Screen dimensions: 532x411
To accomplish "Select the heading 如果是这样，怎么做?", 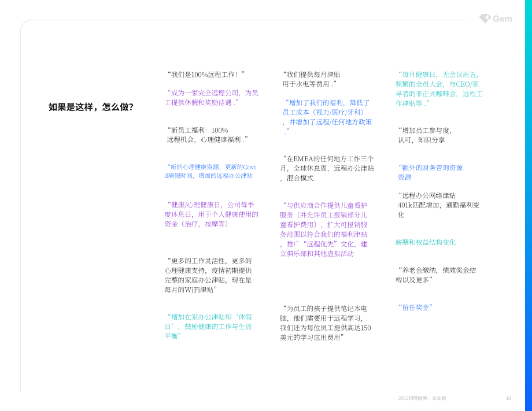I will 91,107.
